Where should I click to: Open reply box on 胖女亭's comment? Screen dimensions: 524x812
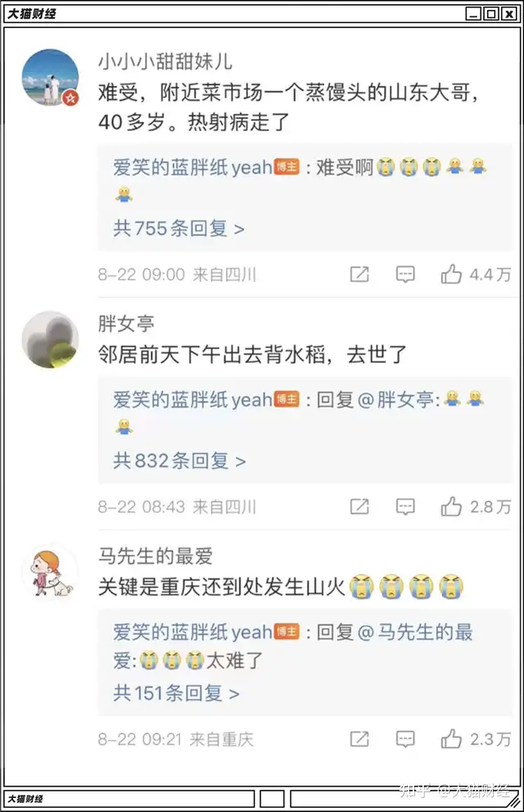coord(405,506)
